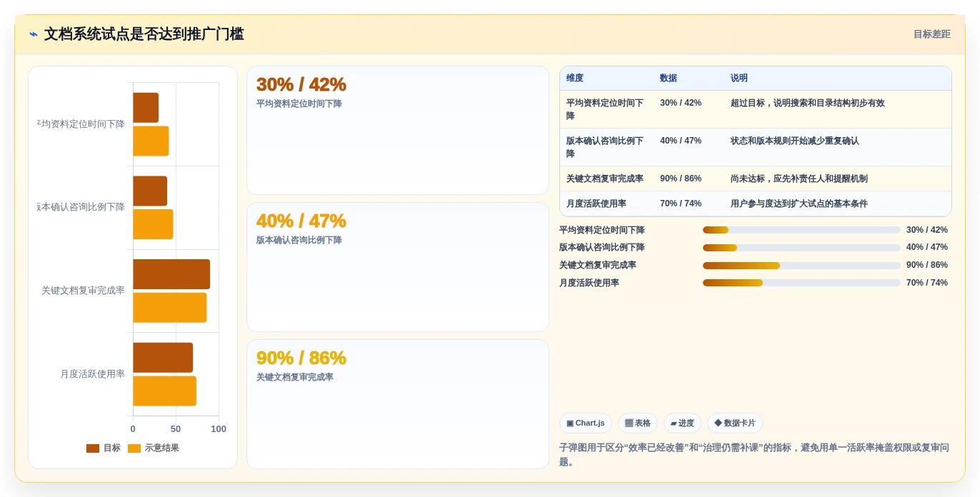Click table value 30% / 42%
This screenshot has width=980, height=497.
(x=681, y=103)
